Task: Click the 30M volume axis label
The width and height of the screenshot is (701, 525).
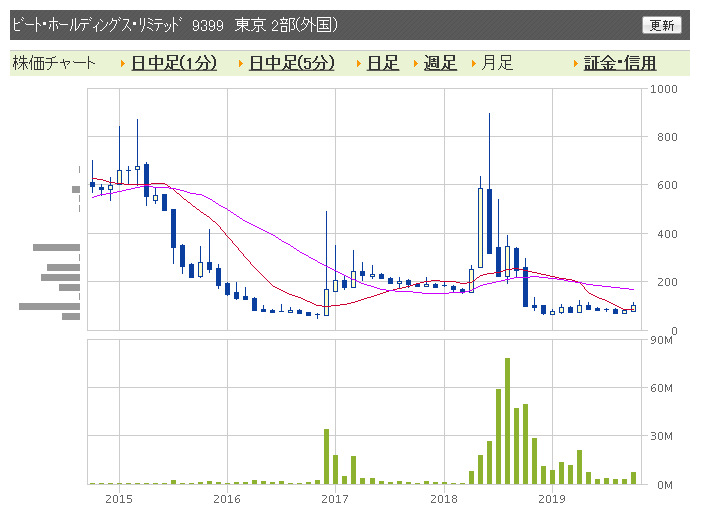Action: (662, 436)
